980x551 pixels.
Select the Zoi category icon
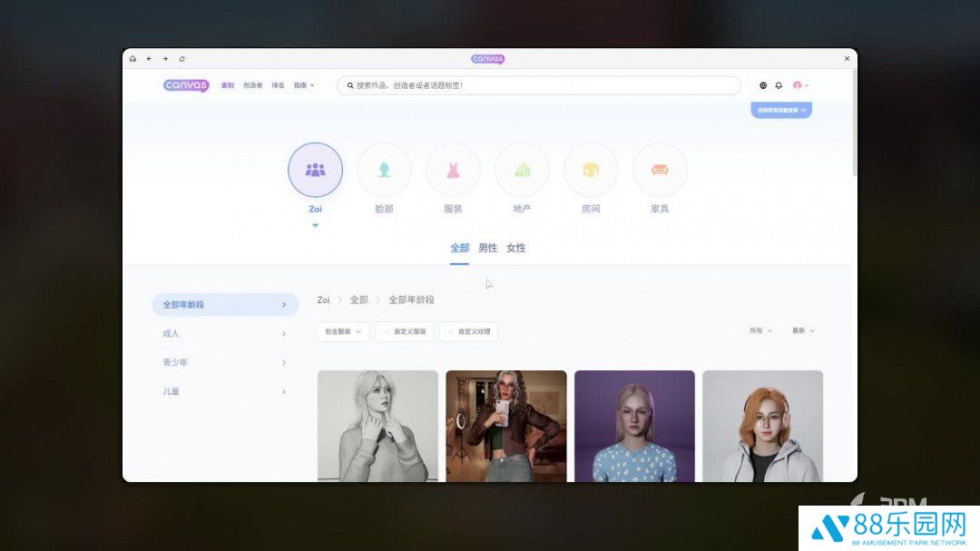tap(315, 170)
